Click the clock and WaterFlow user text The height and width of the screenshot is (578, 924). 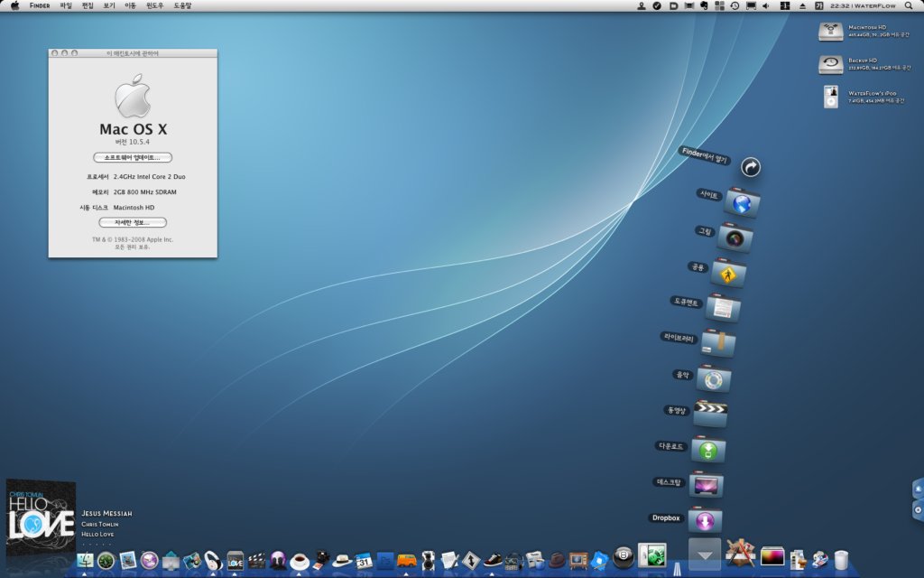coord(863,6)
